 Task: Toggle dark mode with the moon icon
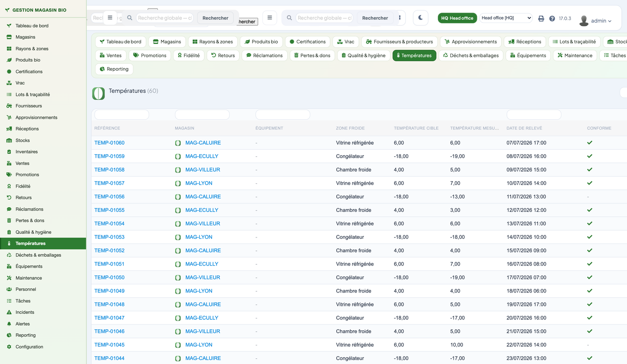pyautogui.click(x=420, y=18)
